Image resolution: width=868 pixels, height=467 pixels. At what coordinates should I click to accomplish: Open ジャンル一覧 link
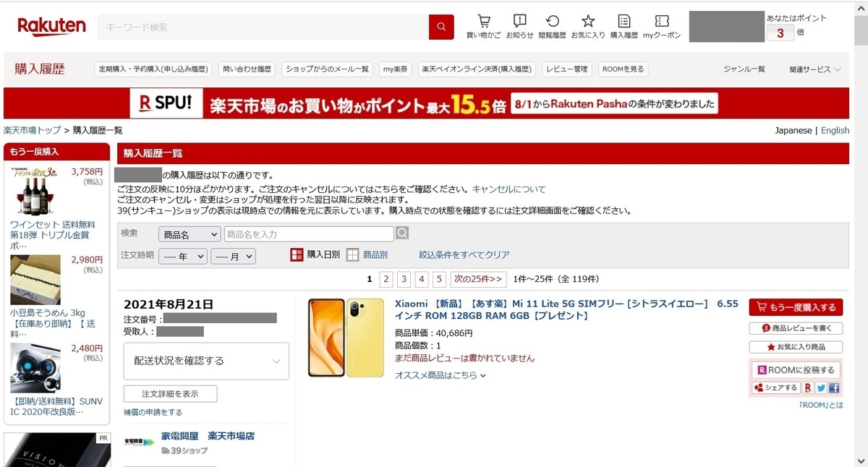click(x=744, y=69)
